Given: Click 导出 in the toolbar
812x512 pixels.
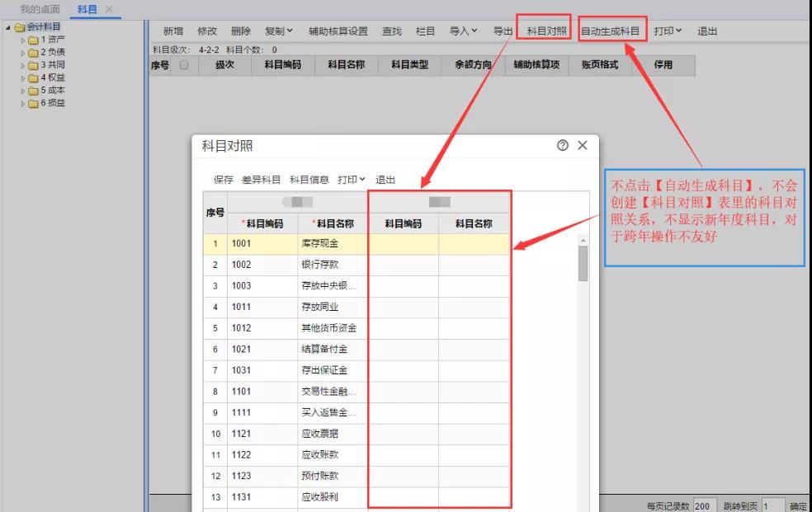Looking at the screenshot, I should (503, 31).
